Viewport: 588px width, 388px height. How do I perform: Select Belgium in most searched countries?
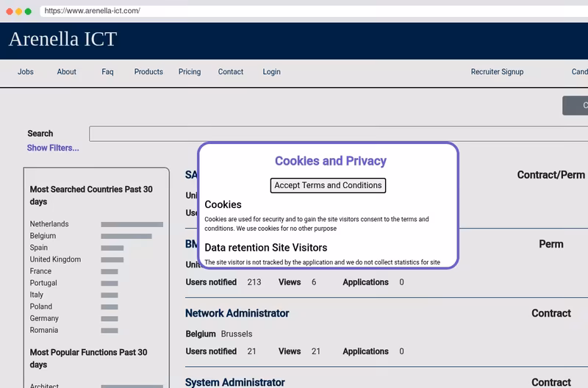[43, 236]
